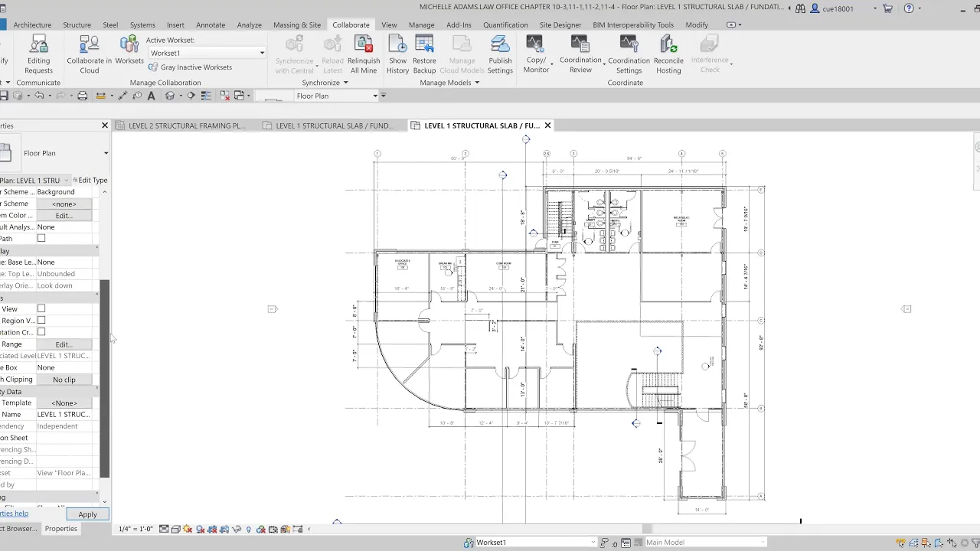This screenshot has height=551, width=980.
Task: Select Project Browser tab at bottom
Action: point(18,529)
